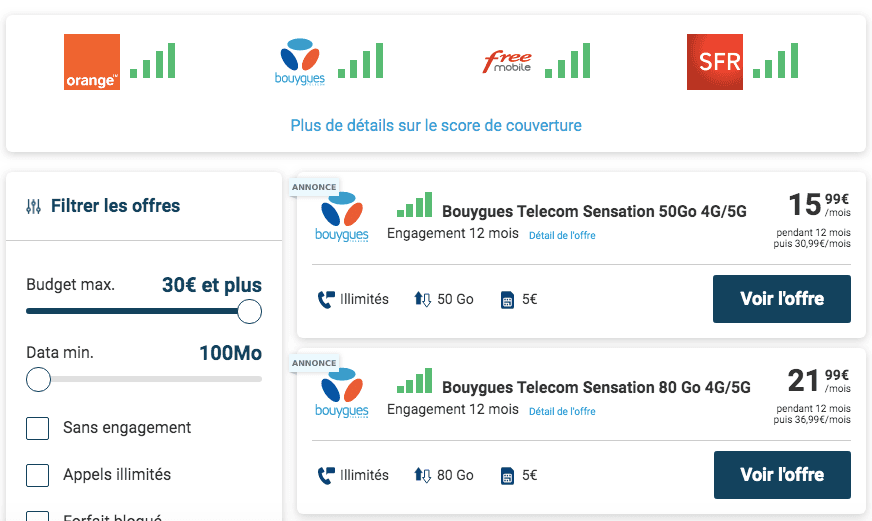Click Voir l'offre for Sensation 80 Go
The height and width of the screenshot is (521, 872).
782,475
